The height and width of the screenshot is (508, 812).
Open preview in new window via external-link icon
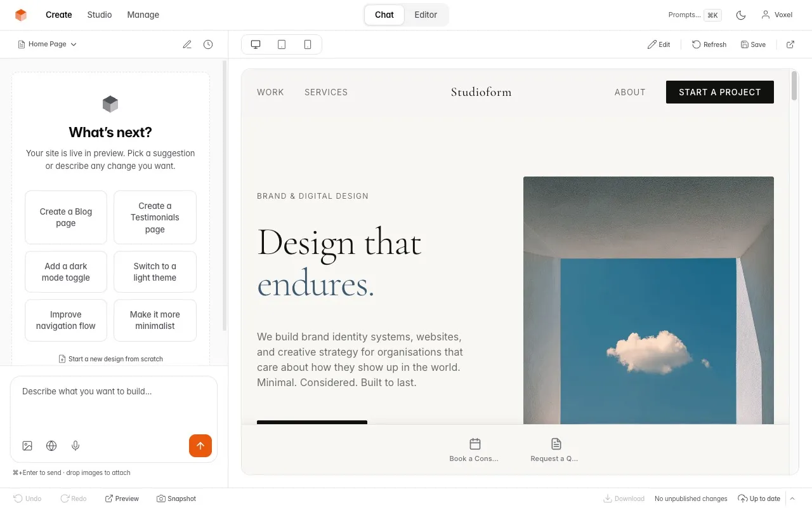(790, 44)
